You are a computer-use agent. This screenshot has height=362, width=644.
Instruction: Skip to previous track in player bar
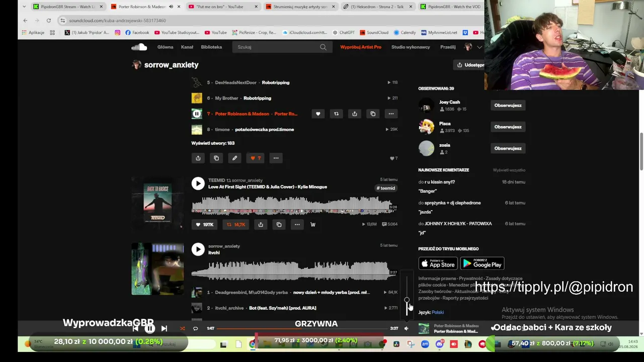pos(135,328)
